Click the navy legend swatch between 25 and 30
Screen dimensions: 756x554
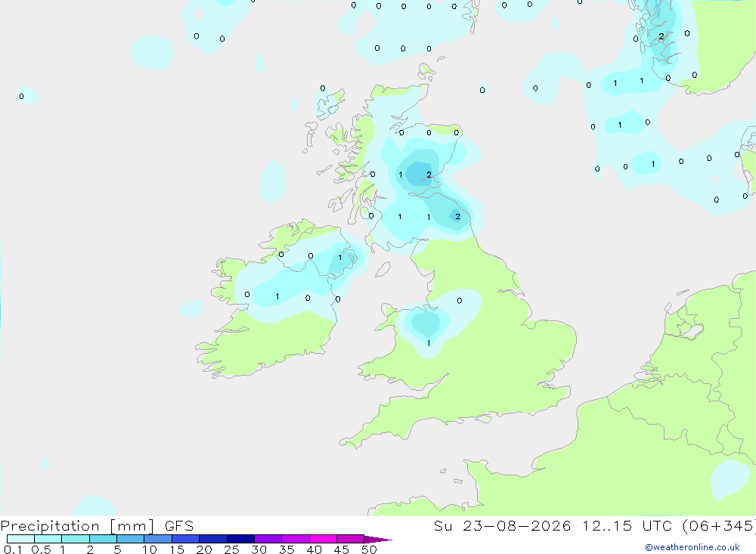tap(240, 539)
